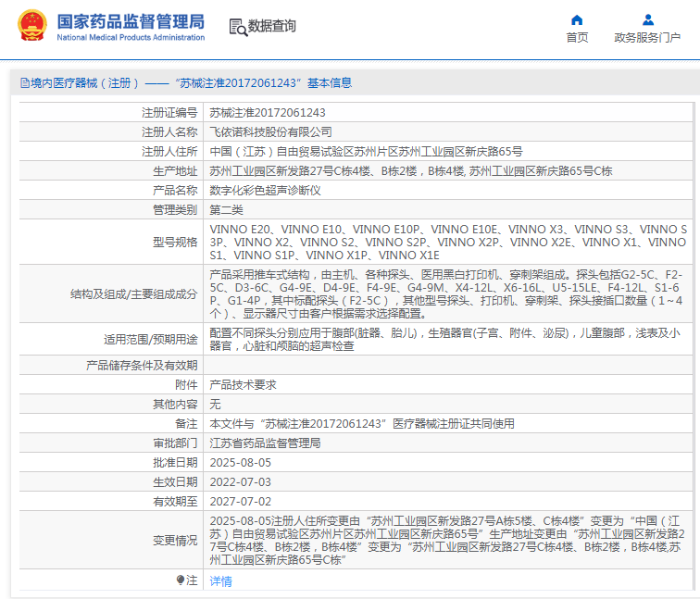Click the 批准日期 row label
This screenshot has height=599, width=700.
tap(175, 462)
